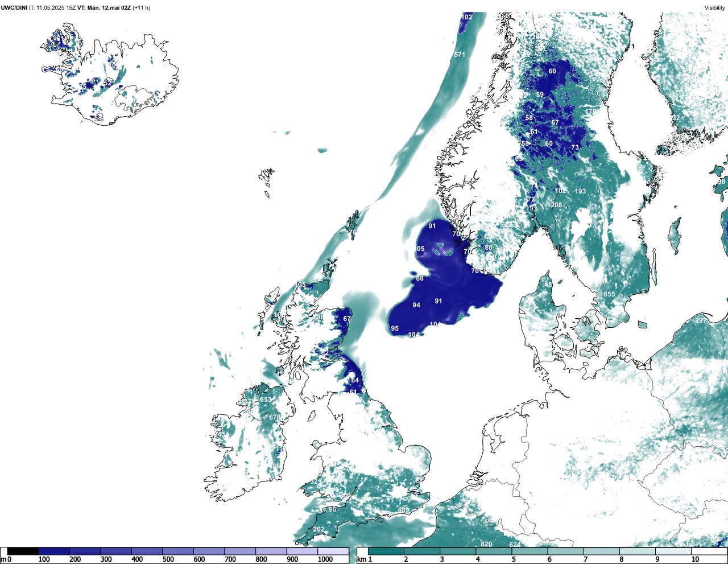Select the 500–600 m legend swatch
The width and height of the screenshot is (728, 564).
[x=178, y=551]
